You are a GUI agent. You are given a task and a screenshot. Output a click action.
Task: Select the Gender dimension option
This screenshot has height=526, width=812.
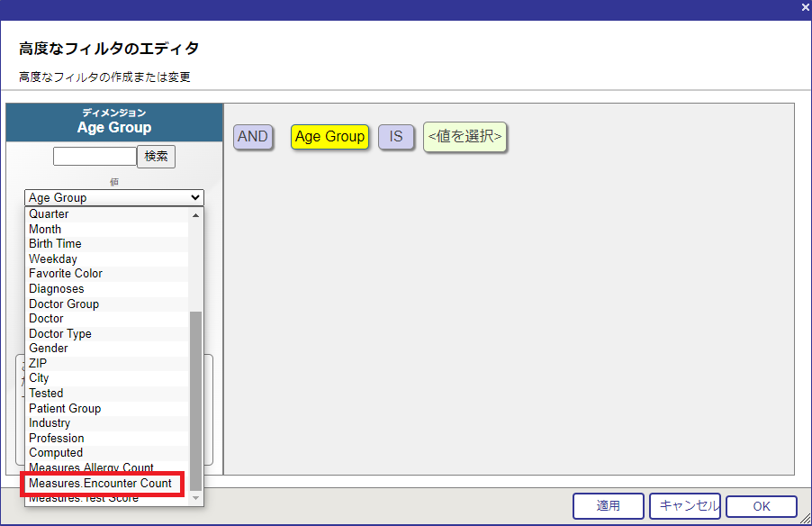[49, 349]
